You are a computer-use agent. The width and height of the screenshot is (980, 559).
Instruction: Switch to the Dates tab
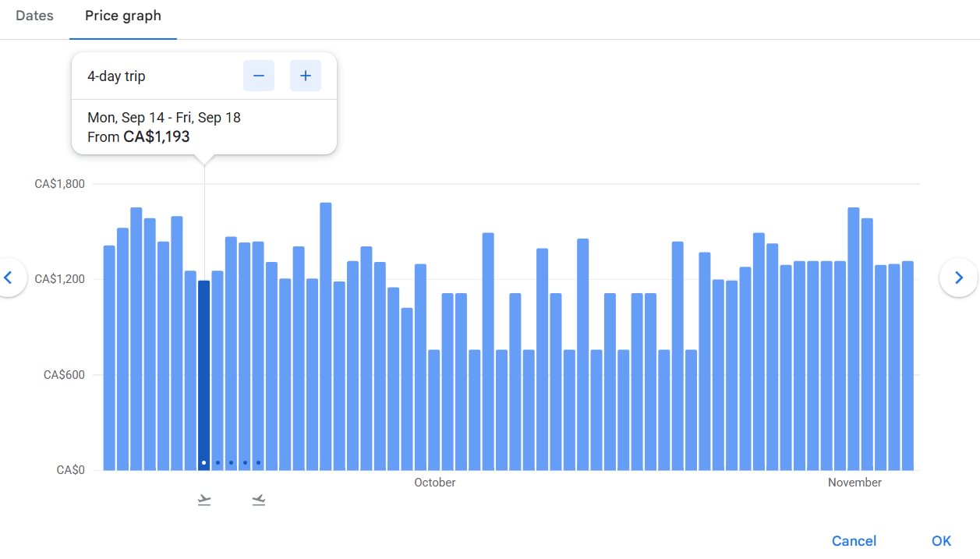tap(35, 16)
